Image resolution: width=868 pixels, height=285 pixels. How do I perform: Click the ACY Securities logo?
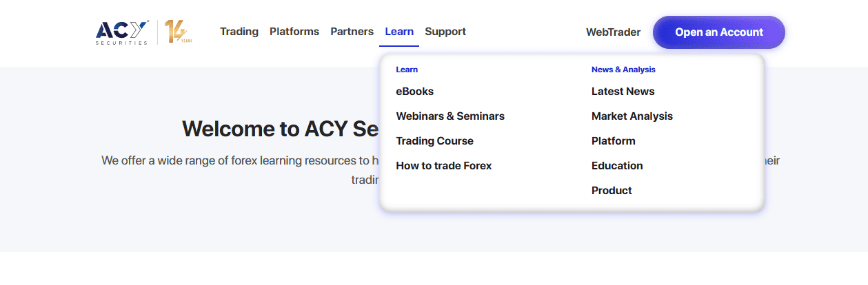click(x=122, y=32)
